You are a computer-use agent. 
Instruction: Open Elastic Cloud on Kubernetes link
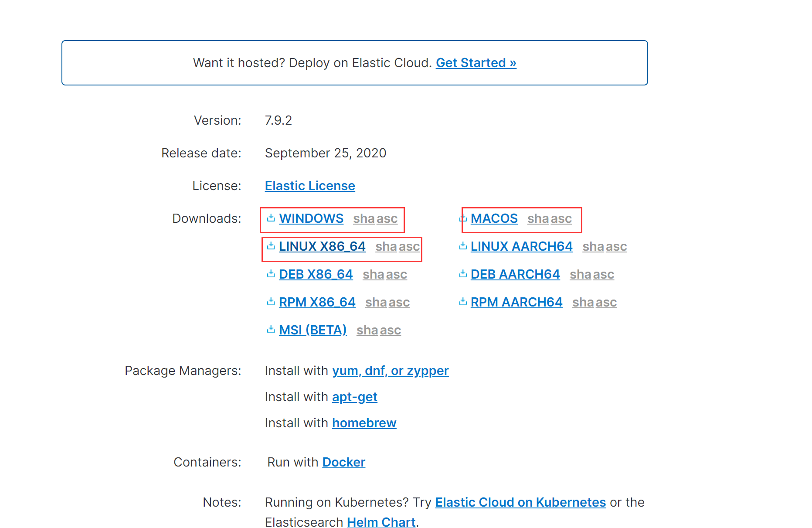point(520,502)
